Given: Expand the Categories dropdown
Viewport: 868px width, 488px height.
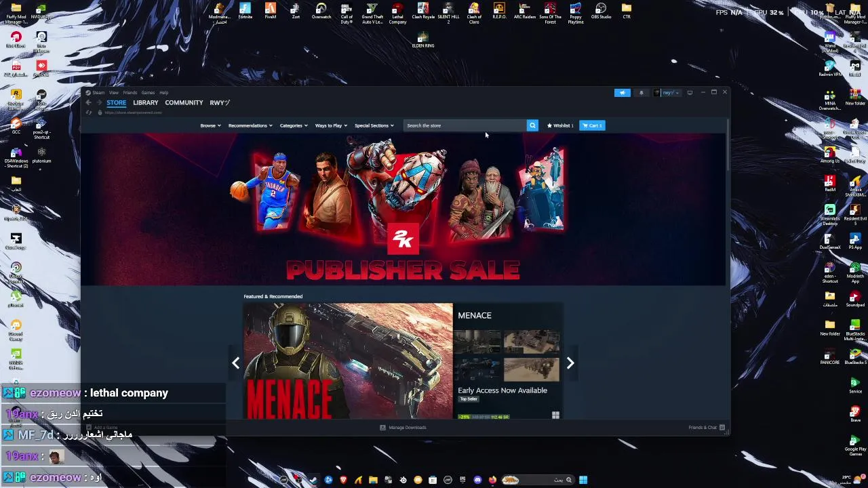Looking at the screenshot, I should click(x=294, y=125).
